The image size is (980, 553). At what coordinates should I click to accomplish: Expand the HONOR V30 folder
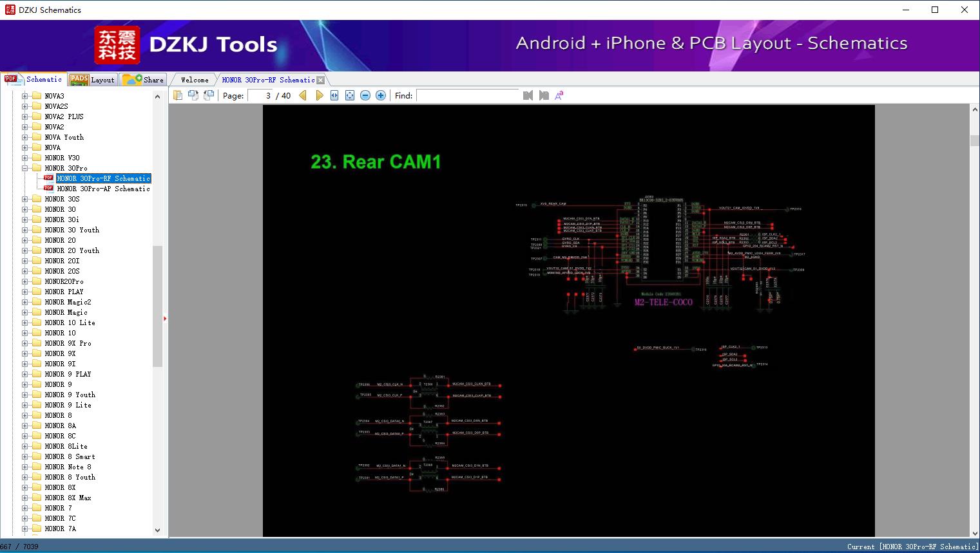25,158
